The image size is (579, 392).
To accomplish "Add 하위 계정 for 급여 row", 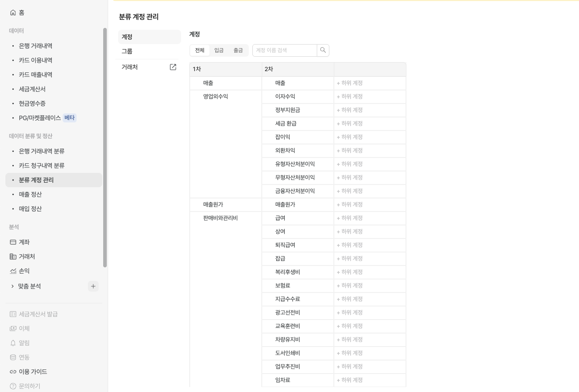I will tap(350, 218).
